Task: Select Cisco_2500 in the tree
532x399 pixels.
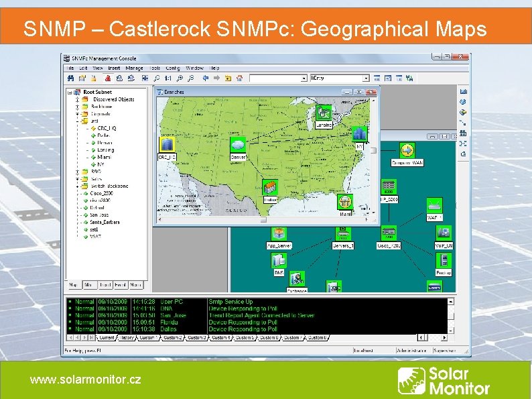Action: [101, 193]
